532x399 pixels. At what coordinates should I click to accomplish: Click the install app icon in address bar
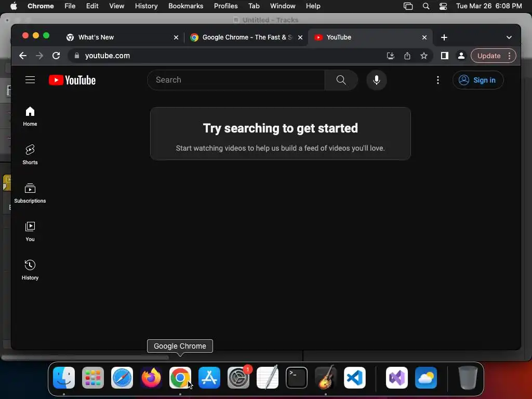click(391, 56)
